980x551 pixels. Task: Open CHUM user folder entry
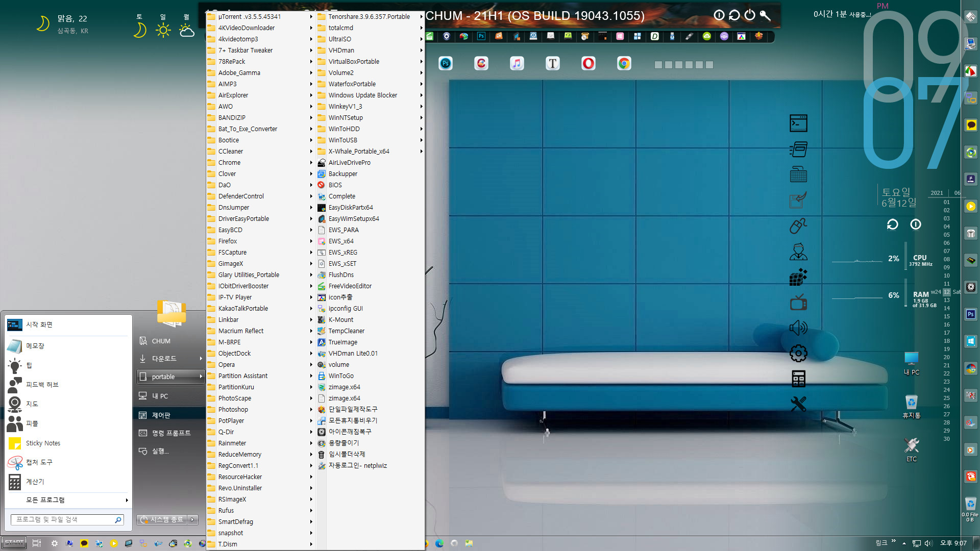[x=170, y=341]
